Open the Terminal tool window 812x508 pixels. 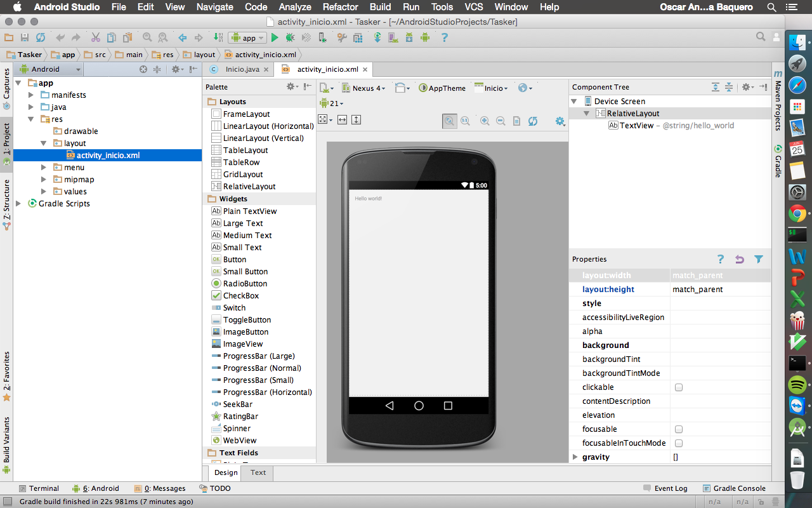pyautogui.click(x=39, y=488)
